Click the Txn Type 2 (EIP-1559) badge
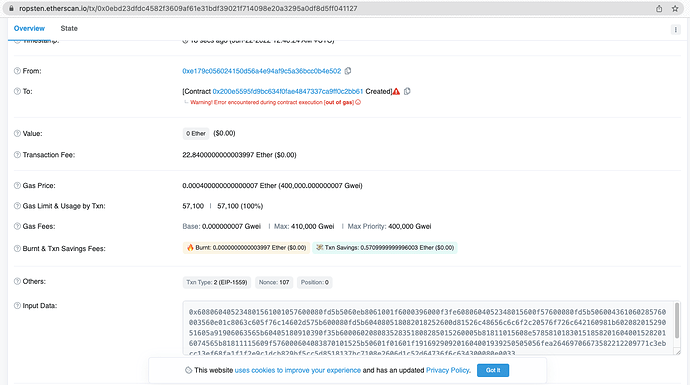The width and height of the screenshot is (690, 385). 217,282
